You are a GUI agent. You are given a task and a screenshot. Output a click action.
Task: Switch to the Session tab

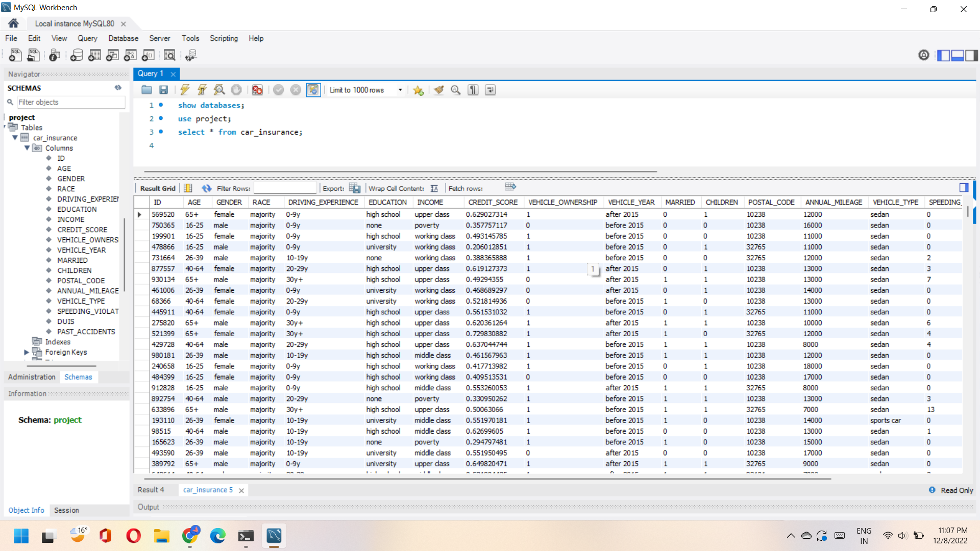66,510
